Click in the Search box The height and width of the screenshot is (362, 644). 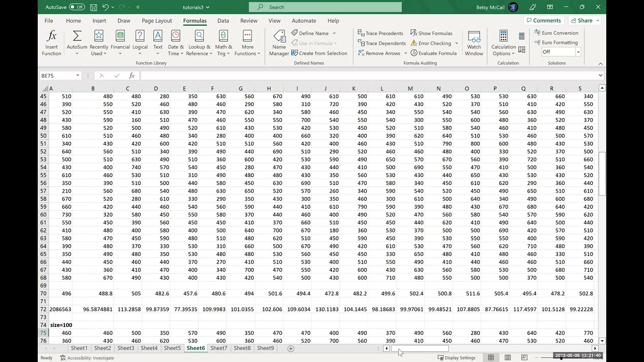click(325, 7)
